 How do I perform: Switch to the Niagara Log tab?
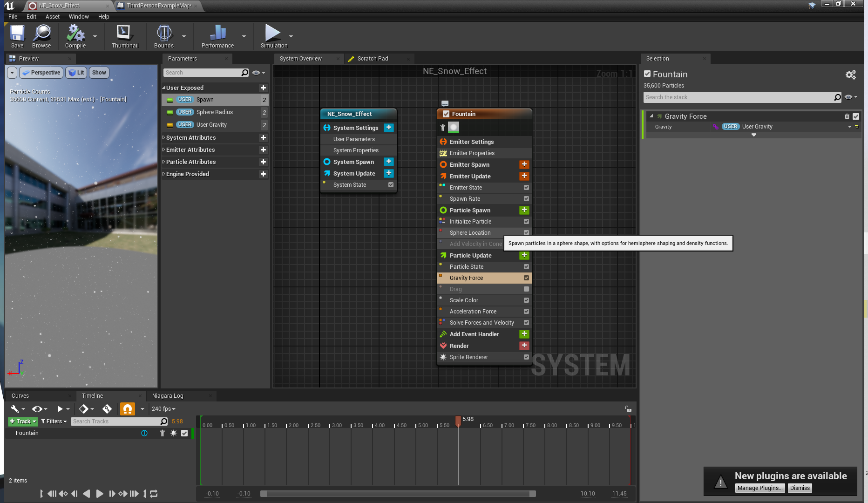point(168,396)
